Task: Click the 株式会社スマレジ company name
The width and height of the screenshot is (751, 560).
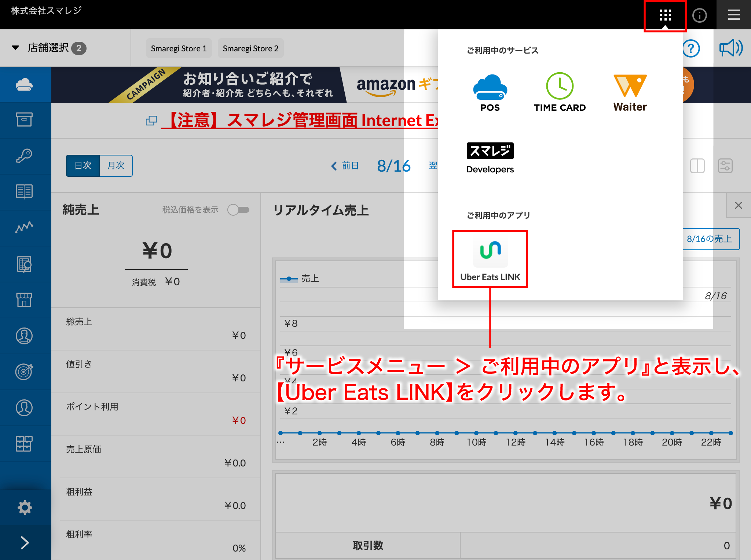Action: pyautogui.click(x=46, y=10)
